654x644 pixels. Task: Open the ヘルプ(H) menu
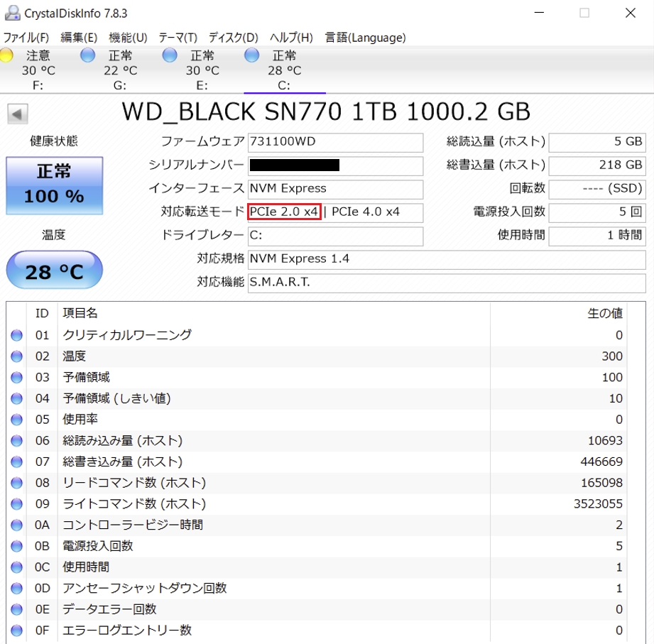pyautogui.click(x=291, y=38)
